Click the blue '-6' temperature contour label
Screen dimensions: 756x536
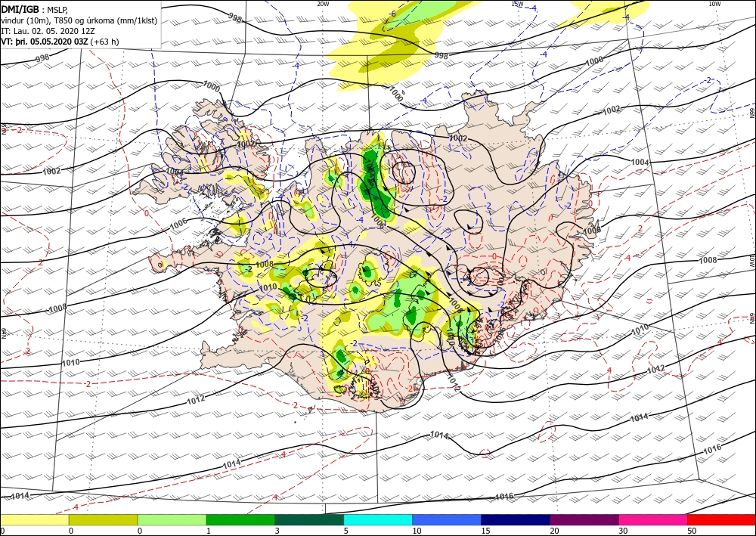pyautogui.click(x=393, y=14)
